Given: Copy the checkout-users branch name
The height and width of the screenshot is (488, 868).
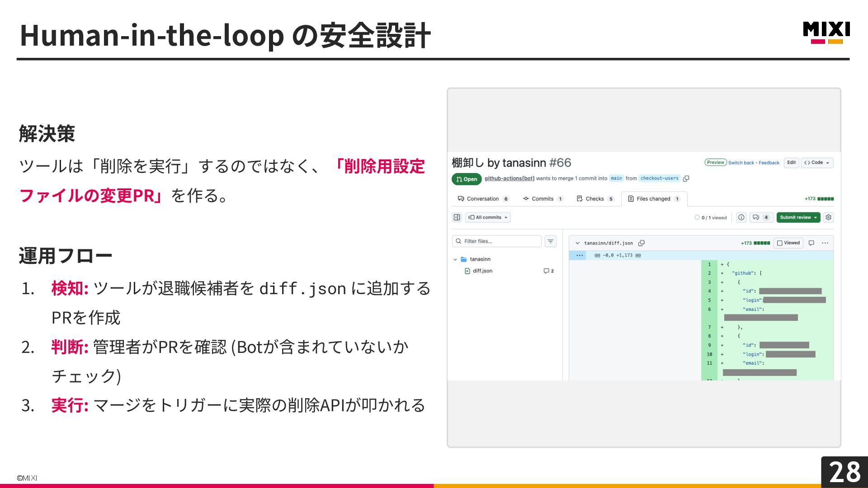Looking at the screenshot, I should (686, 178).
